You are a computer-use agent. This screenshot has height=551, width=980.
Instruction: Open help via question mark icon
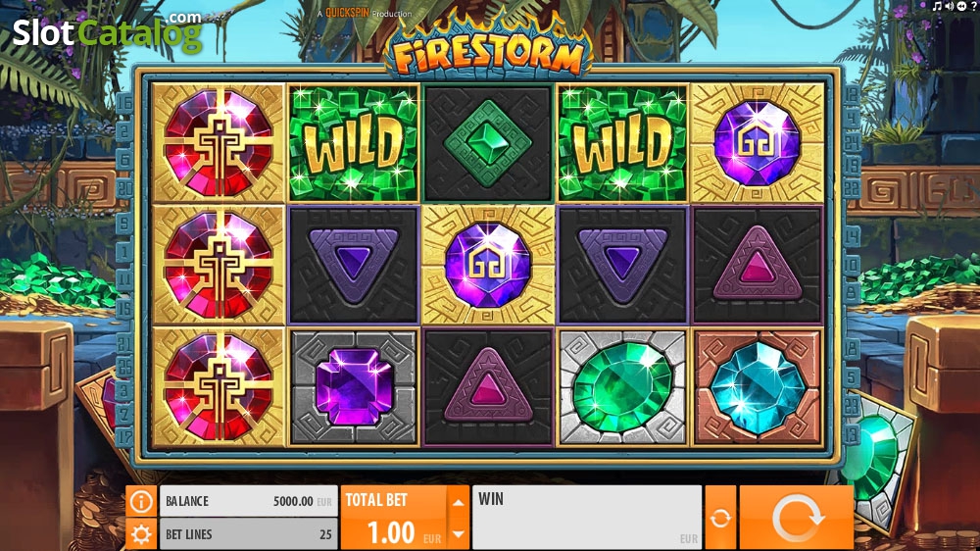[974, 6]
